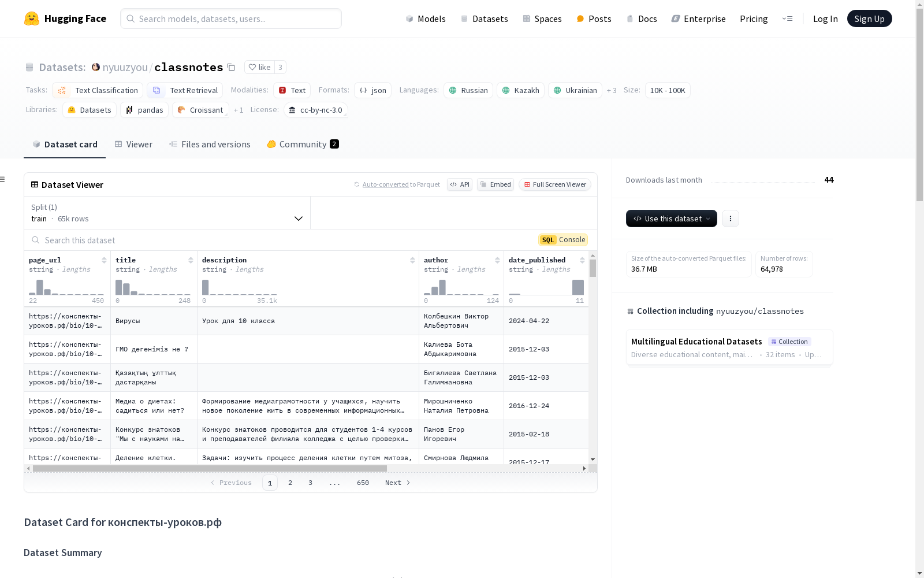Select the Text Classification task tag
924x578 pixels.
click(98, 90)
